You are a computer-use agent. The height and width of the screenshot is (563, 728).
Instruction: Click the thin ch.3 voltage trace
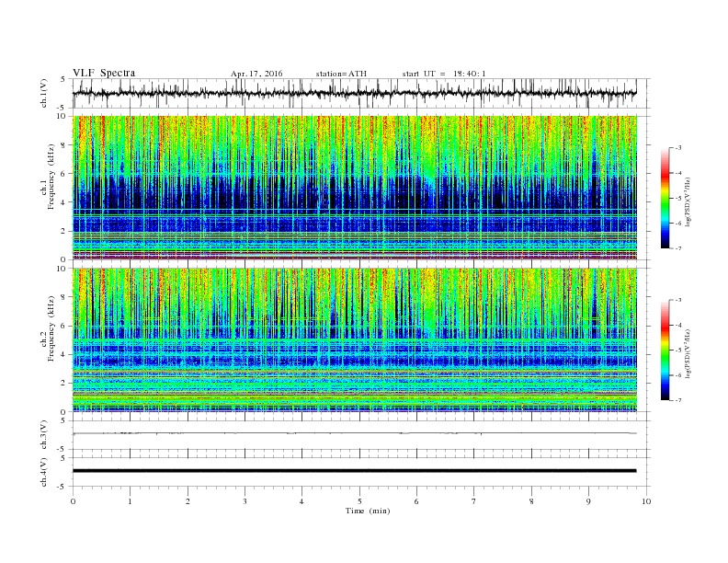tap(354, 433)
